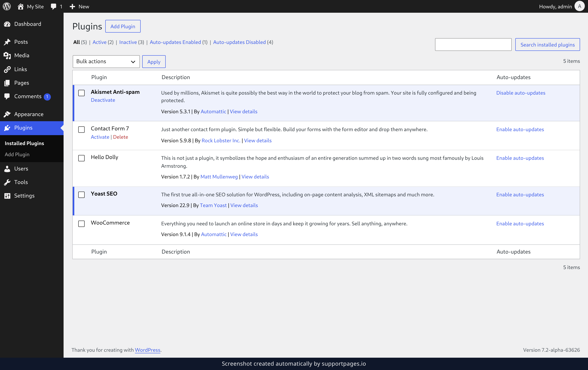
Task: Disable auto-updates for Akismet
Action: [521, 93]
